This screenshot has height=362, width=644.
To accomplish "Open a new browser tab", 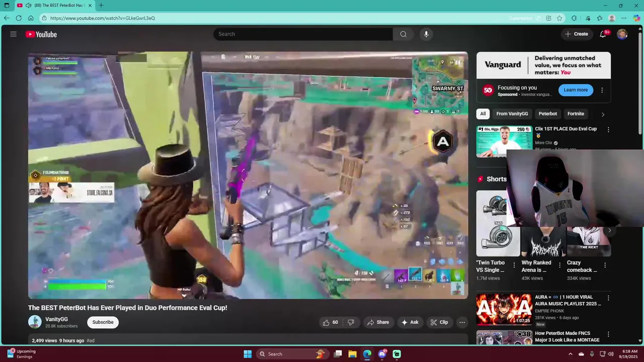I will [101, 6].
